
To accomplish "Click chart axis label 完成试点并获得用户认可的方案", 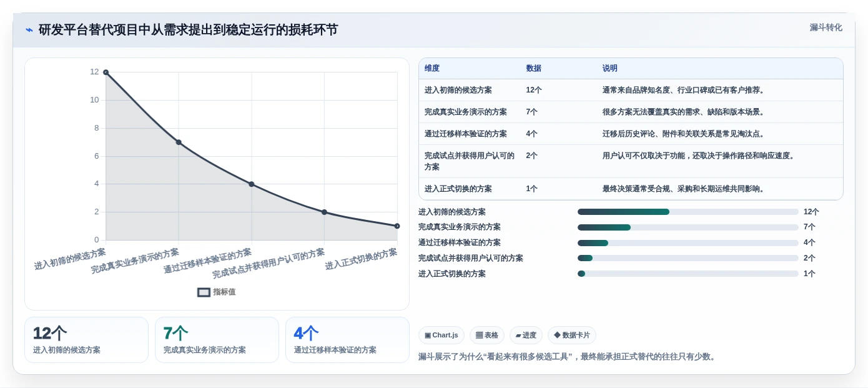I will (269, 264).
